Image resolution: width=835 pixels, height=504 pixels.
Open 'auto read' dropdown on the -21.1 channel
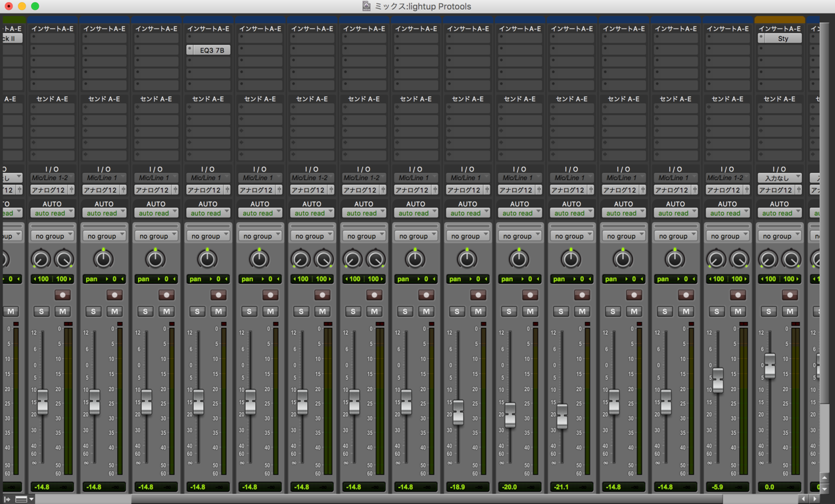pos(571,213)
